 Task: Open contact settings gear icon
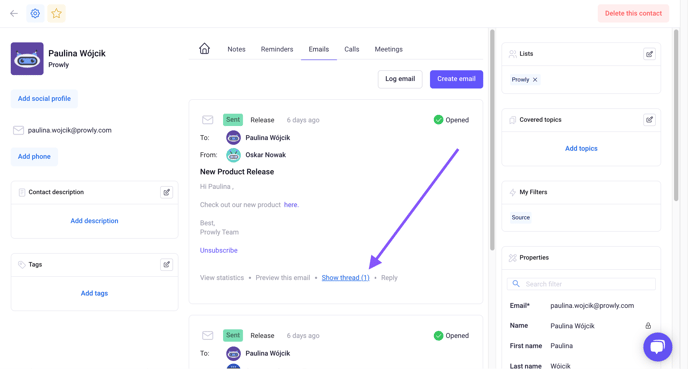click(x=35, y=14)
